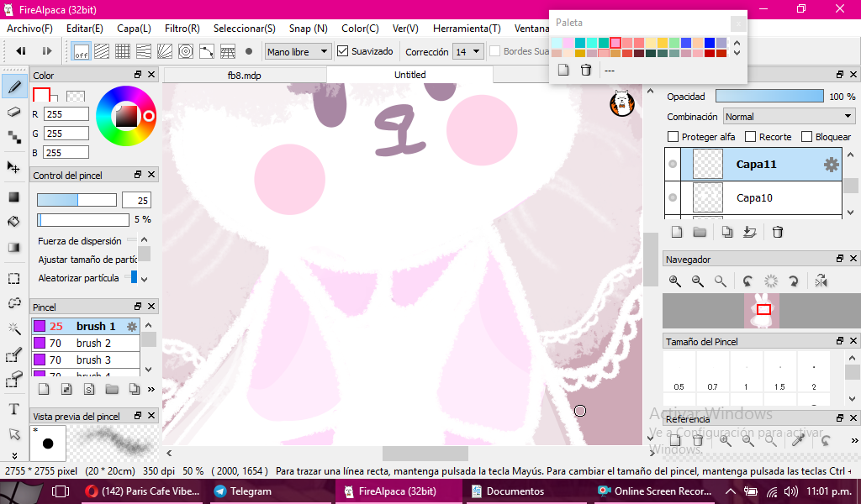Toggle the Suavizado checkbox

point(343,51)
